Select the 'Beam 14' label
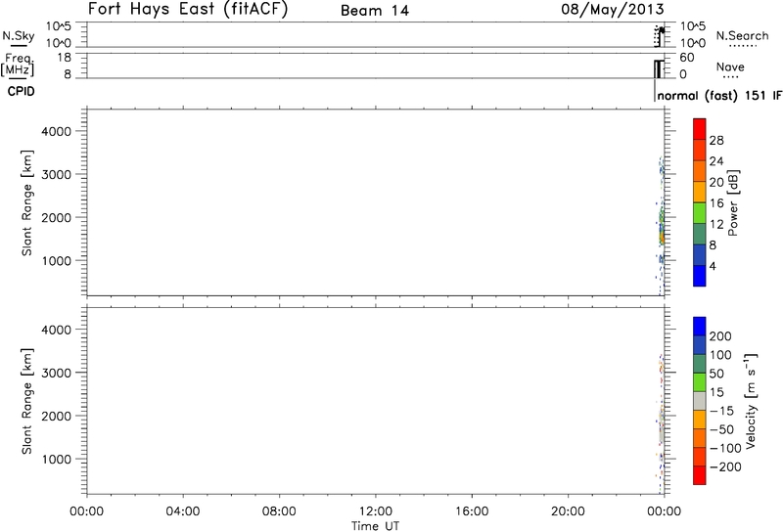Viewport: 783px width, 532px height. tap(372, 12)
